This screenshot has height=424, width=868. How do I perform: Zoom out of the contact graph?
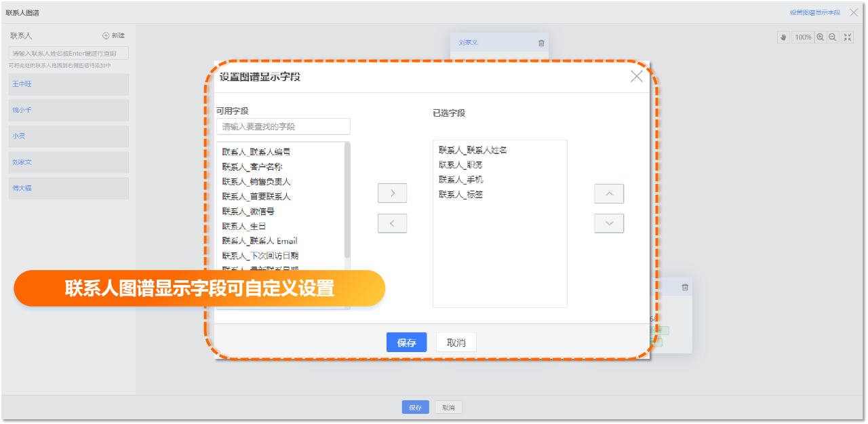[833, 37]
